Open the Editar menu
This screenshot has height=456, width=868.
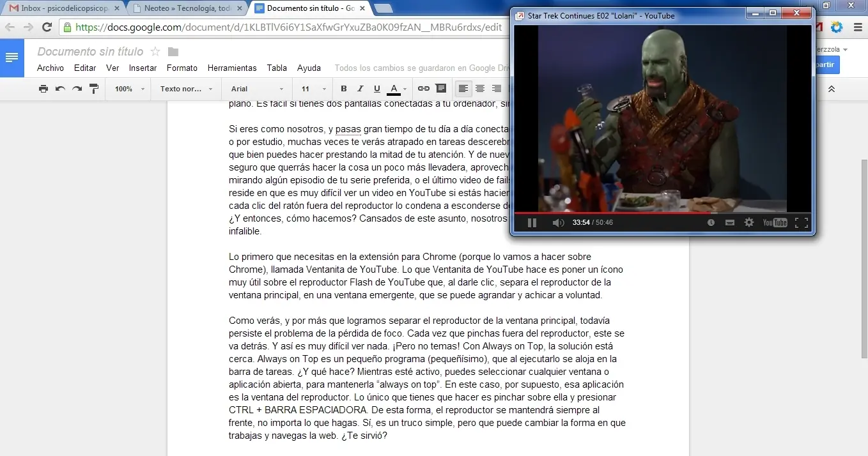pos(85,68)
